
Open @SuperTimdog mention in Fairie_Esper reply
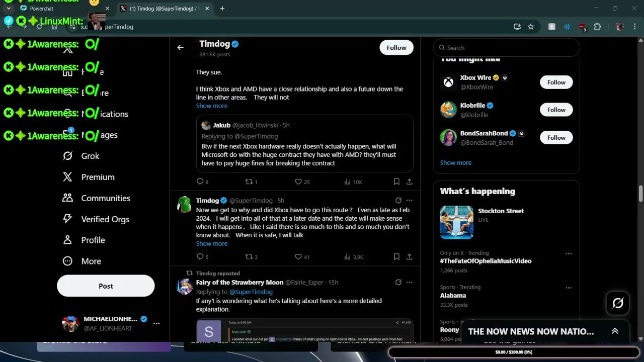251,292
